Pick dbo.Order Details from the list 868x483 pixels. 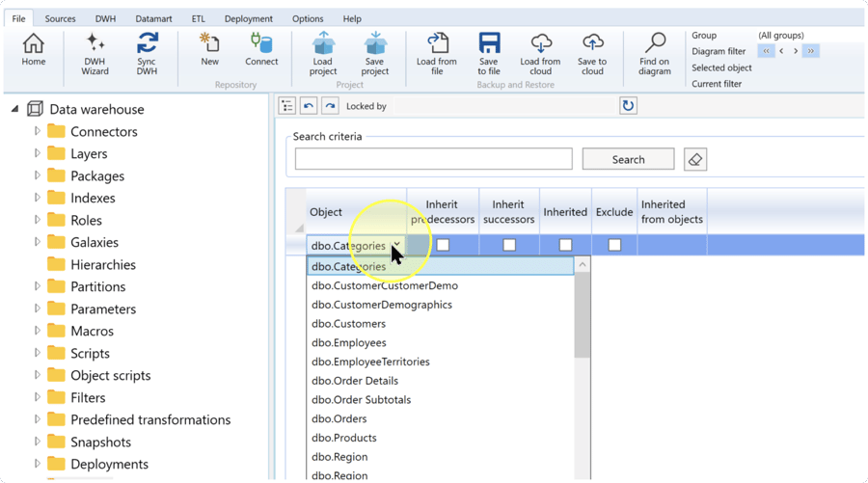[441, 381]
